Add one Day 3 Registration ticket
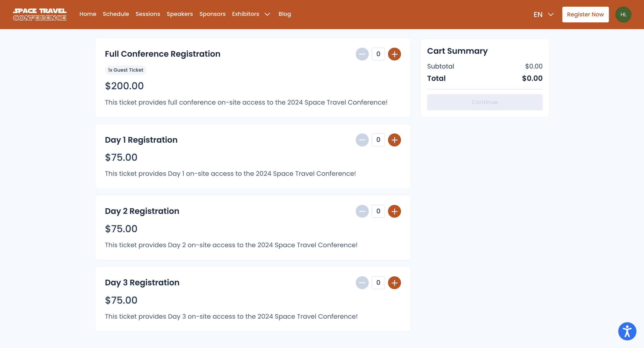644x348 pixels. pos(394,283)
